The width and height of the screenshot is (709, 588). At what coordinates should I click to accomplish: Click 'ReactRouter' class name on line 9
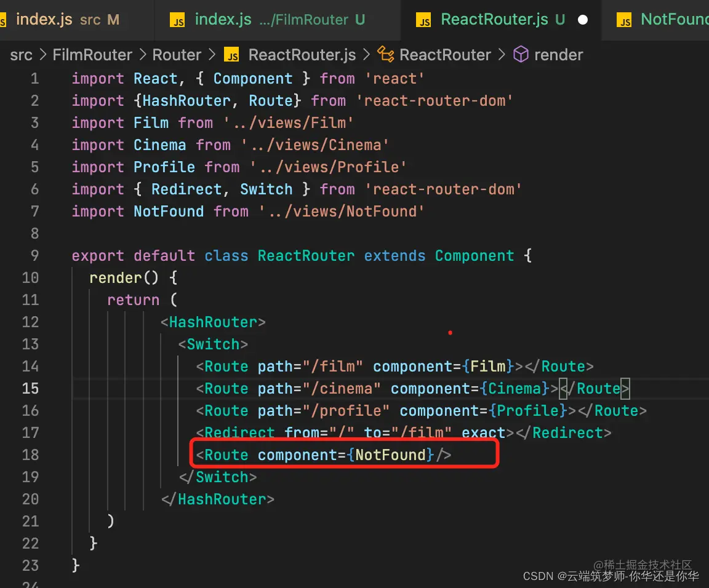pos(306,256)
